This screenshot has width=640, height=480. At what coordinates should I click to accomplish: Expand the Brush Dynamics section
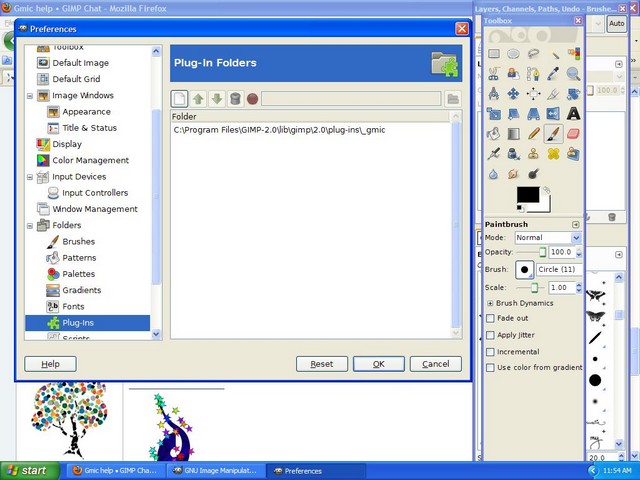click(490, 303)
